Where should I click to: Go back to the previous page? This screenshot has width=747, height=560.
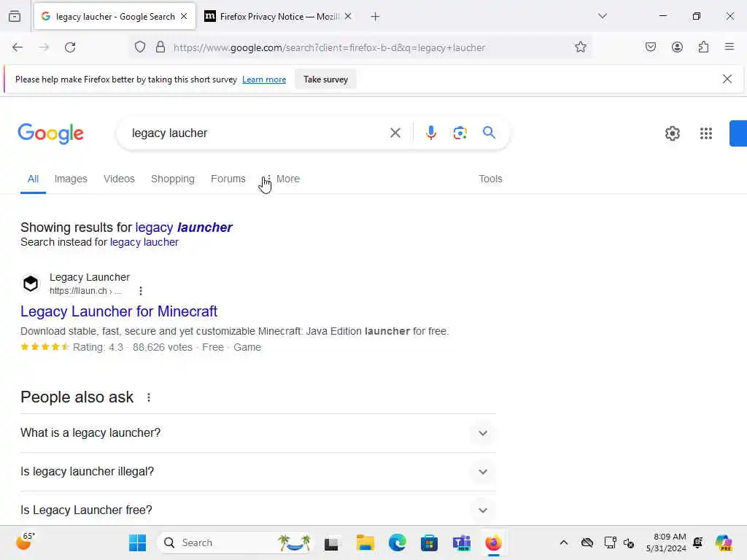tap(18, 47)
